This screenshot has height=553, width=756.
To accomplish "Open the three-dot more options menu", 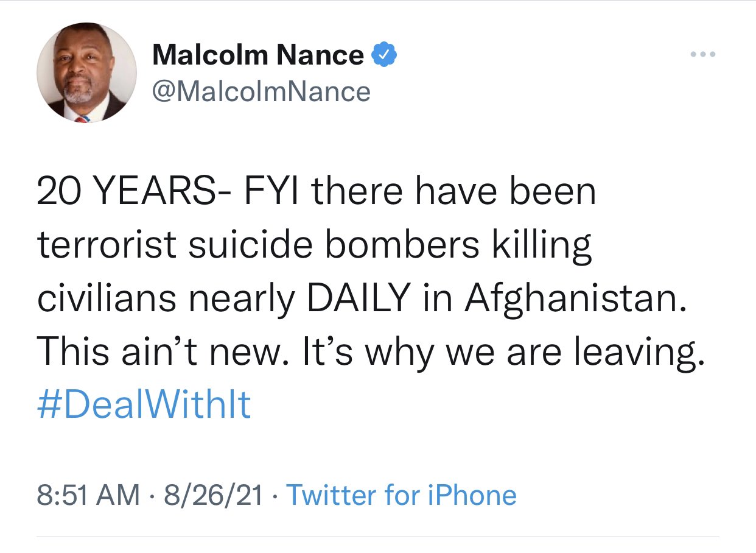I will [x=704, y=55].
